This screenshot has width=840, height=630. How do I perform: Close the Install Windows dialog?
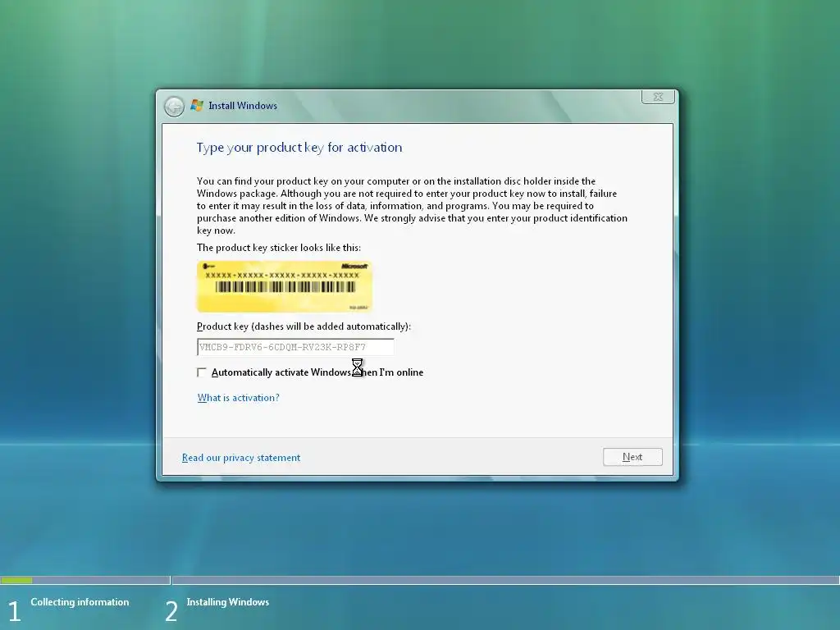coord(658,97)
